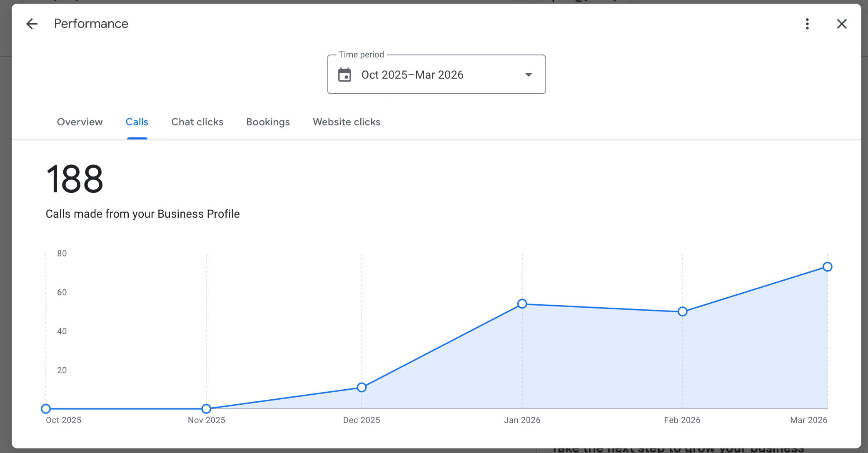The image size is (868, 453).
Task: Click the back arrow icon
Action: coord(32,24)
